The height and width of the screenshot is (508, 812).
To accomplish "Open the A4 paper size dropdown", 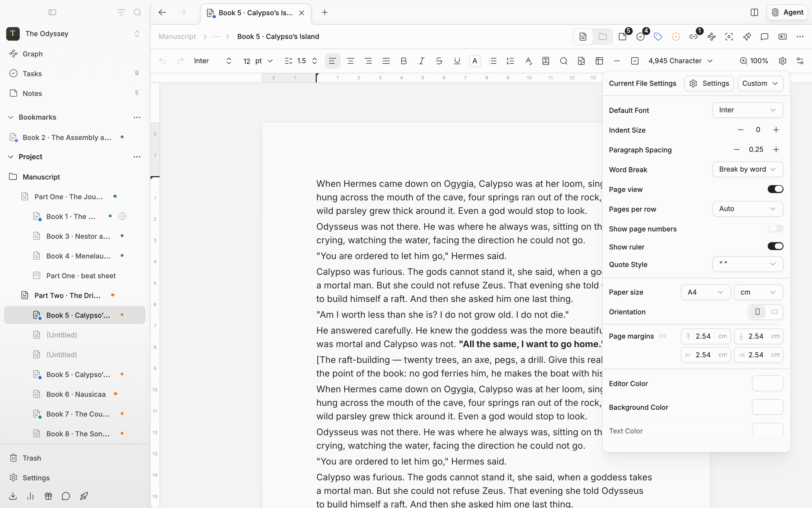I will pos(706,292).
